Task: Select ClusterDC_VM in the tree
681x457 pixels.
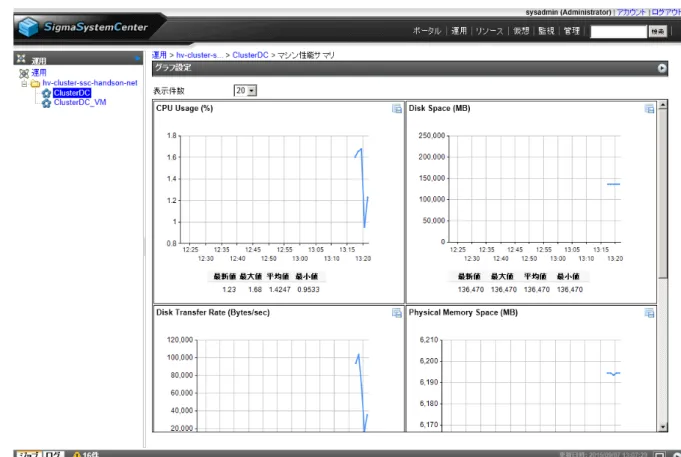Action: (x=80, y=103)
